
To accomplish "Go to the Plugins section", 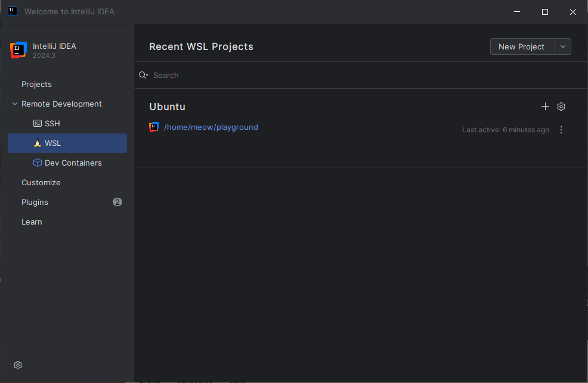I will click(x=35, y=202).
